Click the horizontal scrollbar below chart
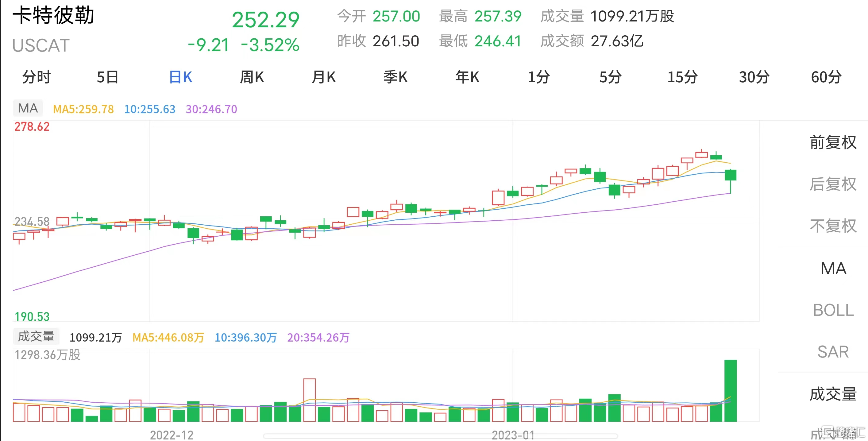 click(440, 436)
